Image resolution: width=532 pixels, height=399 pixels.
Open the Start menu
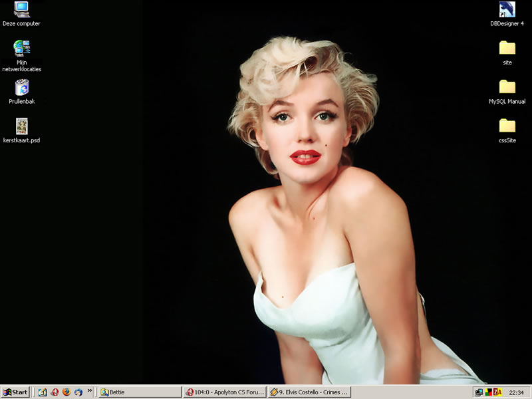point(15,392)
